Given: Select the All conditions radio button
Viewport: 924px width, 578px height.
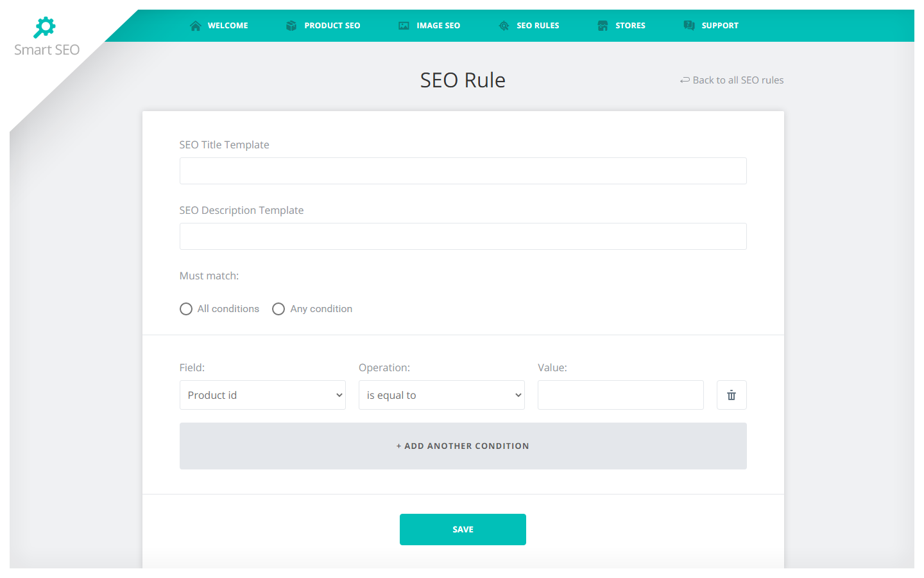Looking at the screenshot, I should coord(186,309).
